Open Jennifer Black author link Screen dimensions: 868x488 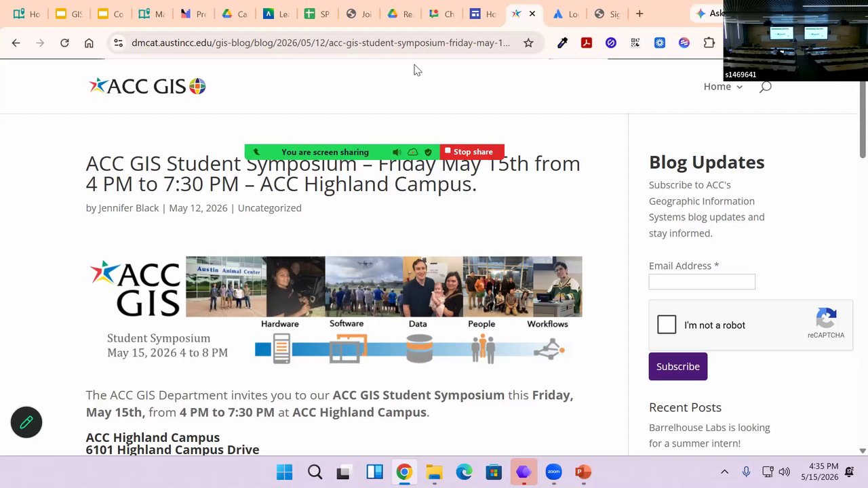(128, 208)
